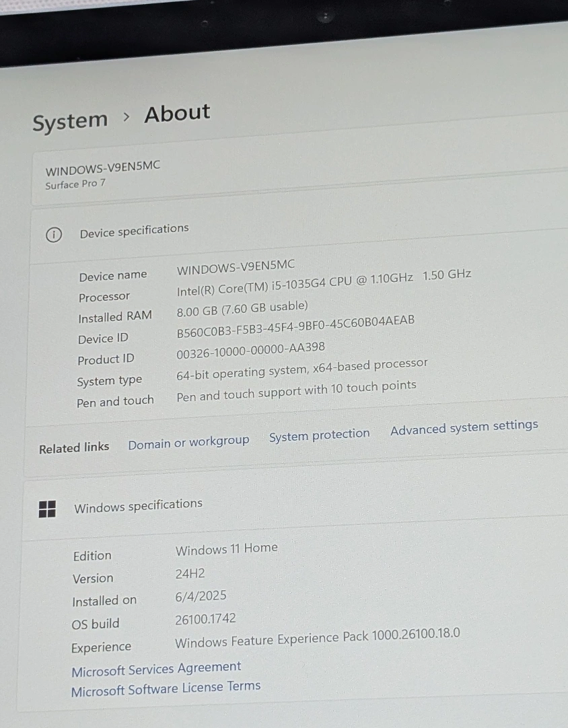The image size is (568, 728).
Task: Select the 24H2 version value
Action: pyautogui.click(x=190, y=574)
